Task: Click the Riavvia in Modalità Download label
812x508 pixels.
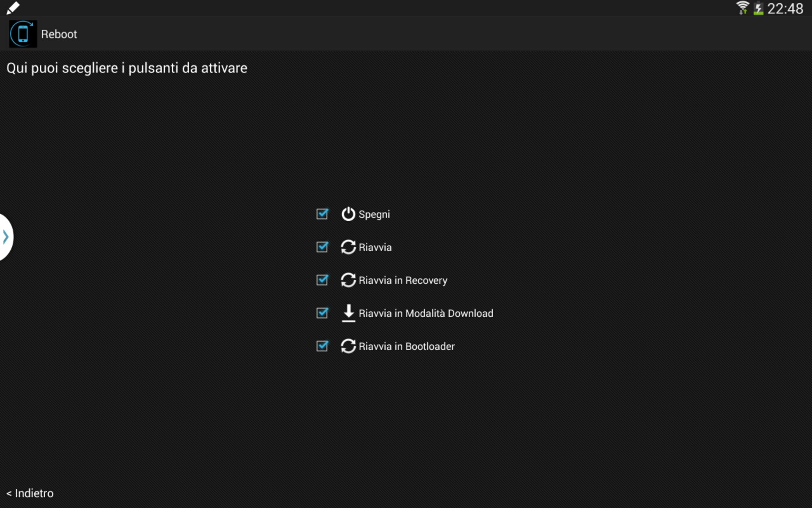Action: 426,313
